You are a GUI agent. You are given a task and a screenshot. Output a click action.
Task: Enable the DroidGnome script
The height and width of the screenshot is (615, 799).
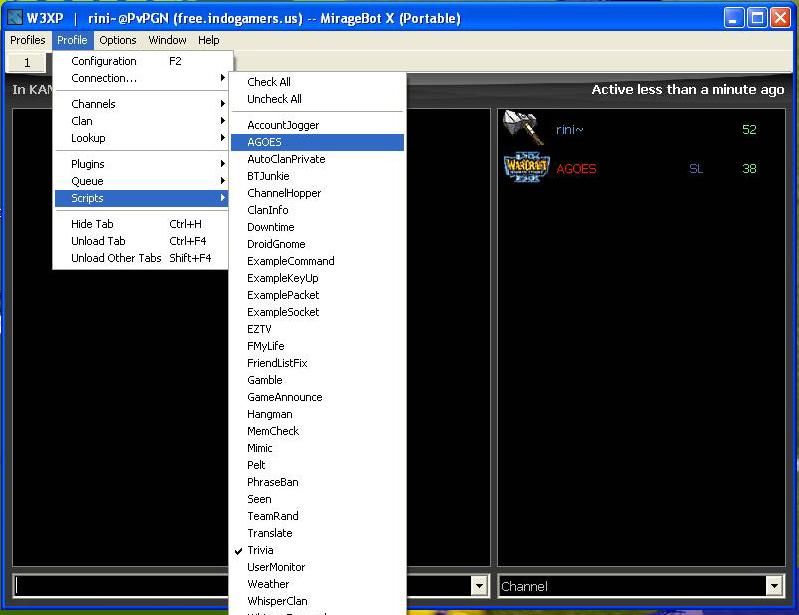(317, 244)
